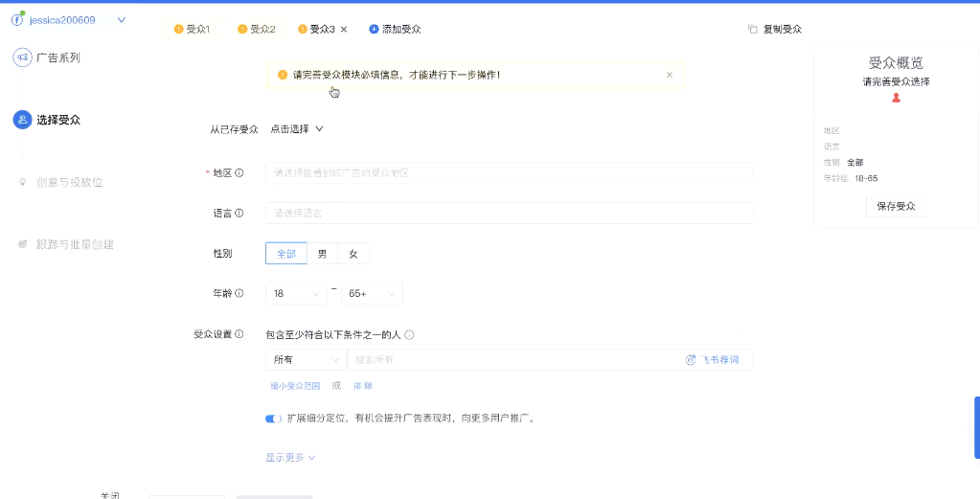Open the 所有 category dropdown

(307, 360)
